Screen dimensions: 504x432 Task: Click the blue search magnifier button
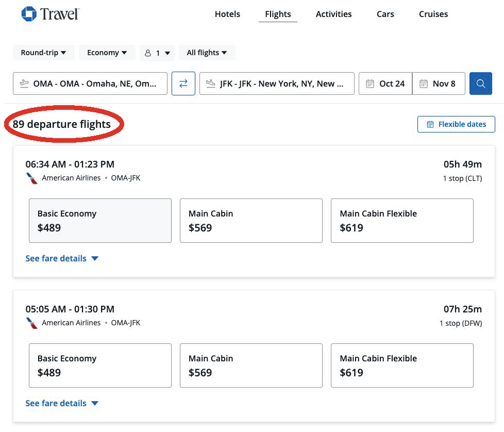480,84
